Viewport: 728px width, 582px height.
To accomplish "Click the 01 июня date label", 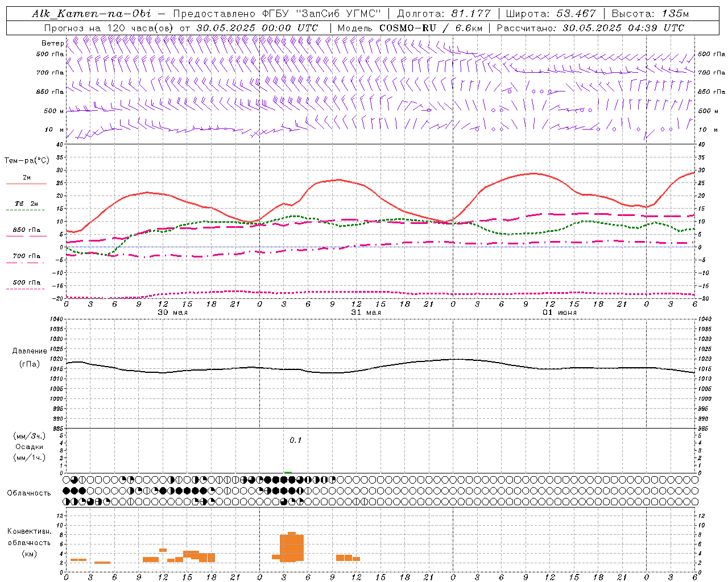I will pos(559,313).
